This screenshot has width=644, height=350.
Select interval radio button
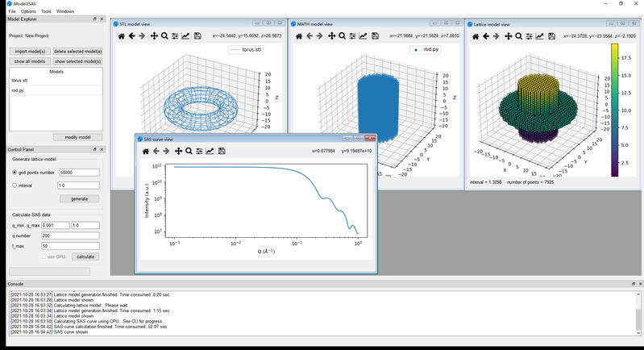(15, 185)
